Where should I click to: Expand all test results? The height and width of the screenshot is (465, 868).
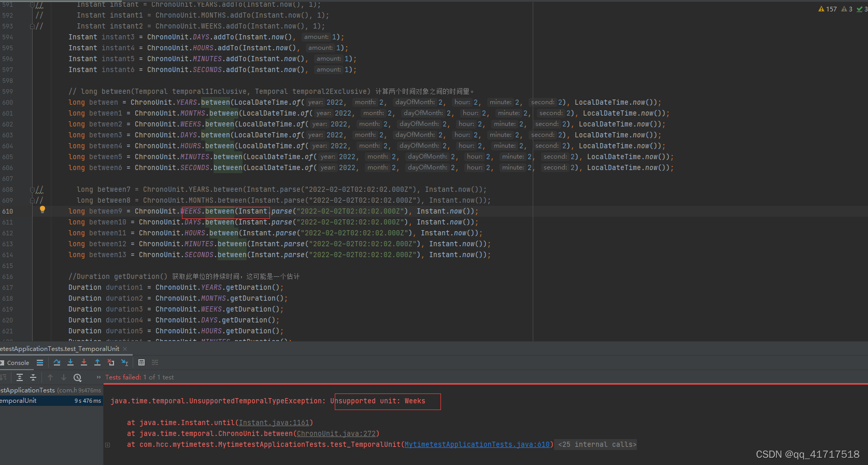pos(20,377)
